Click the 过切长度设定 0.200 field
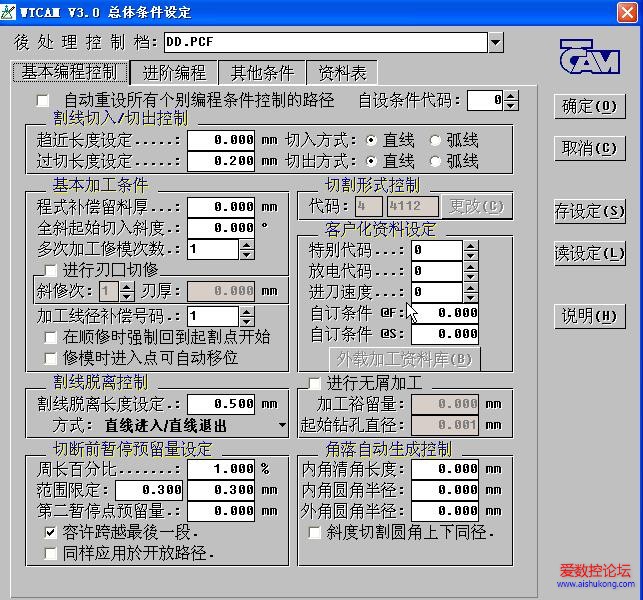 [221, 161]
